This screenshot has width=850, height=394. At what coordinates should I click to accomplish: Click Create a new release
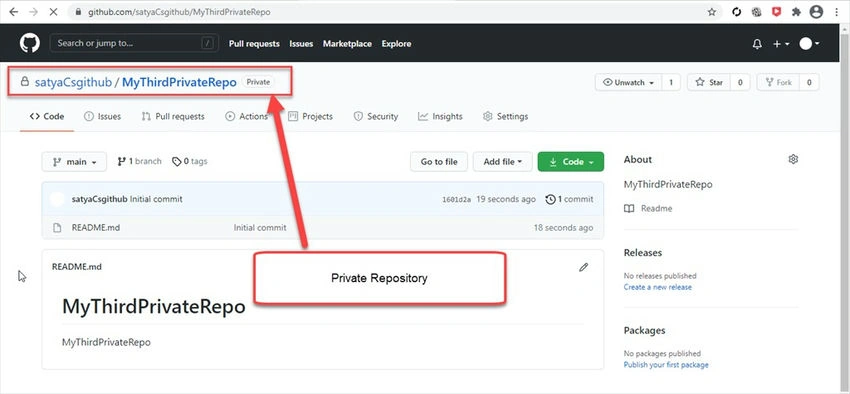pos(658,287)
